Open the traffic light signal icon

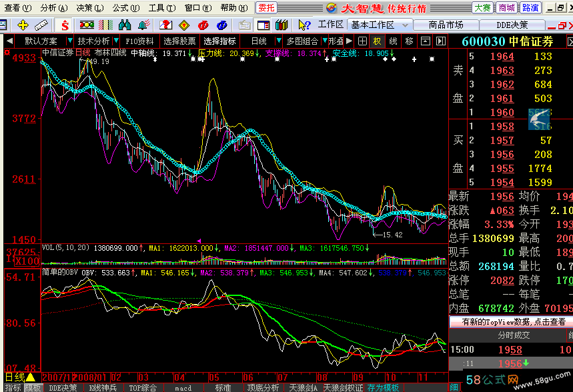(x=87, y=25)
